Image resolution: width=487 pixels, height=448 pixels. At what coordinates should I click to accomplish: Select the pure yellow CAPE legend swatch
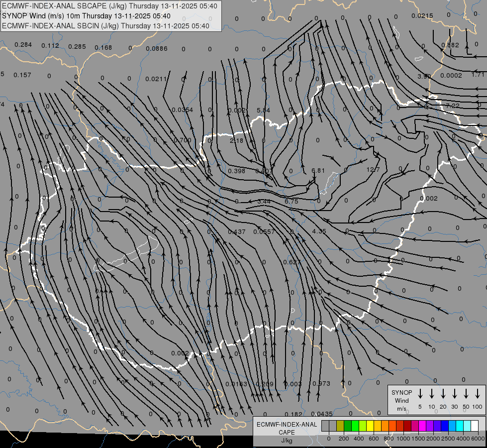[370, 426]
